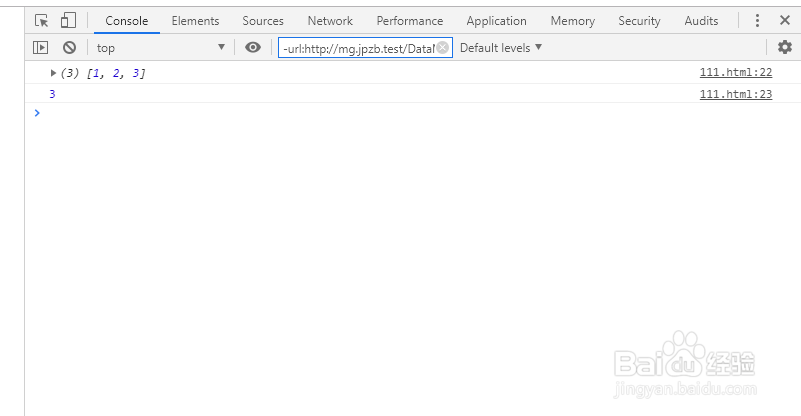The width and height of the screenshot is (801, 416).
Task: Clear the filter text with the X icon
Action: (x=443, y=48)
